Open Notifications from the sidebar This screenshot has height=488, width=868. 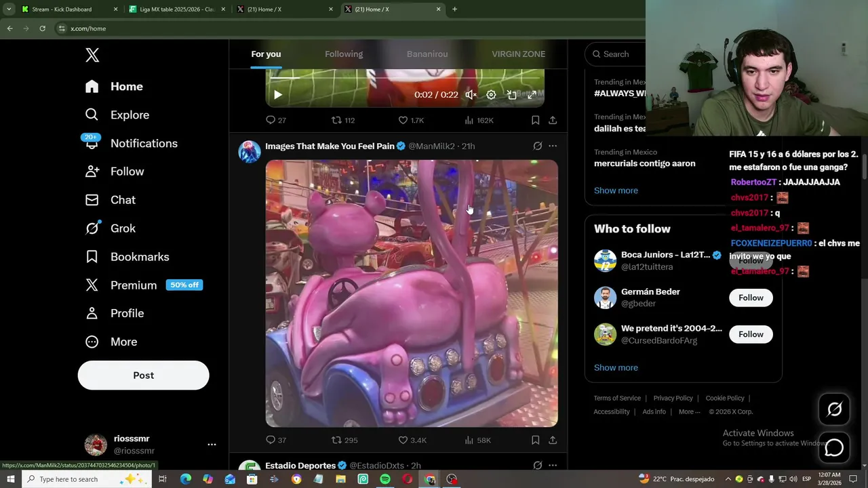pos(131,143)
